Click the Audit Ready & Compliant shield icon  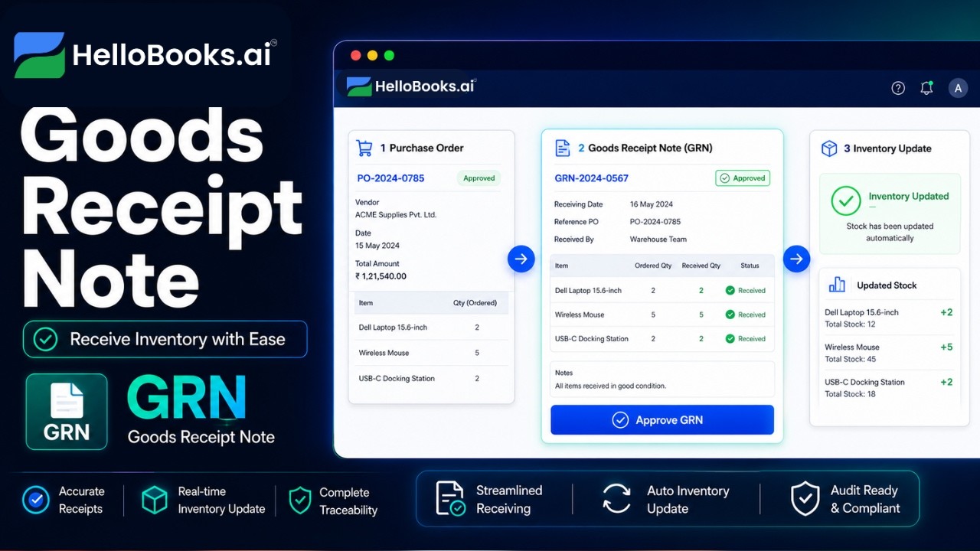click(x=805, y=498)
